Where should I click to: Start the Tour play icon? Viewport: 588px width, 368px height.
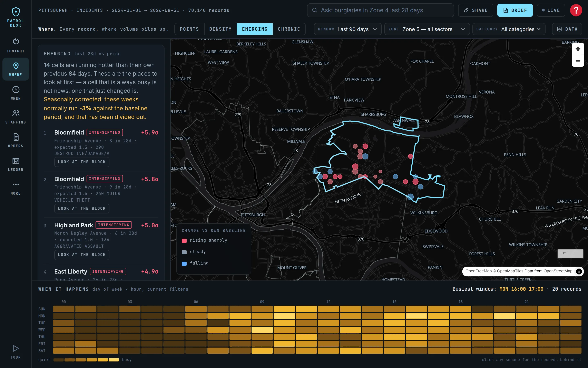coord(16,348)
